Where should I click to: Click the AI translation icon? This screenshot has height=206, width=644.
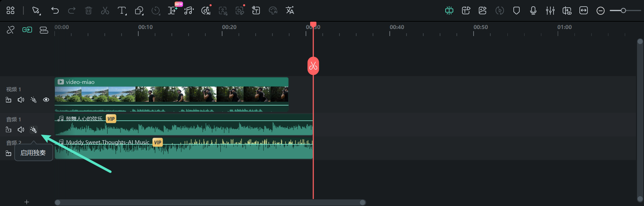click(290, 10)
